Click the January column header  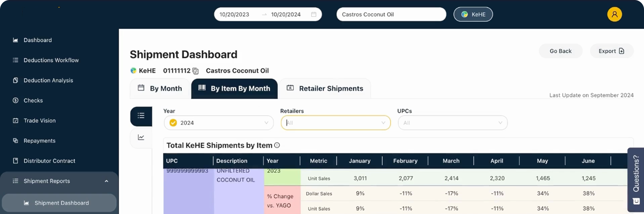(359, 161)
